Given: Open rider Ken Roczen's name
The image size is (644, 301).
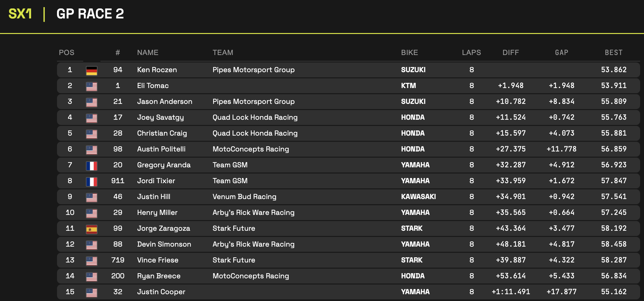Looking at the screenshot, I should tap(157, 70).
